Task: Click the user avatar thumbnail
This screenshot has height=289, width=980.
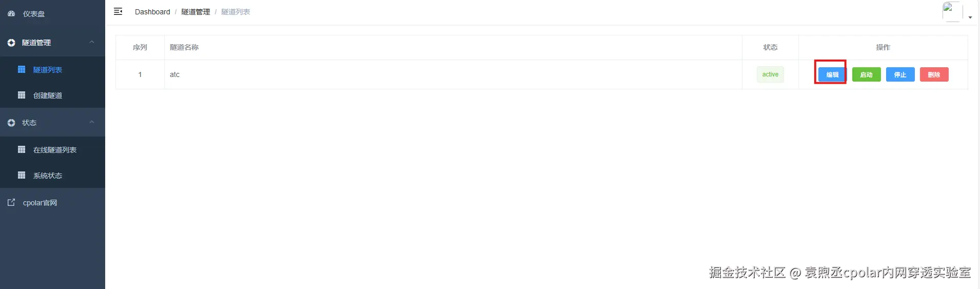Action: coord(952,12)
